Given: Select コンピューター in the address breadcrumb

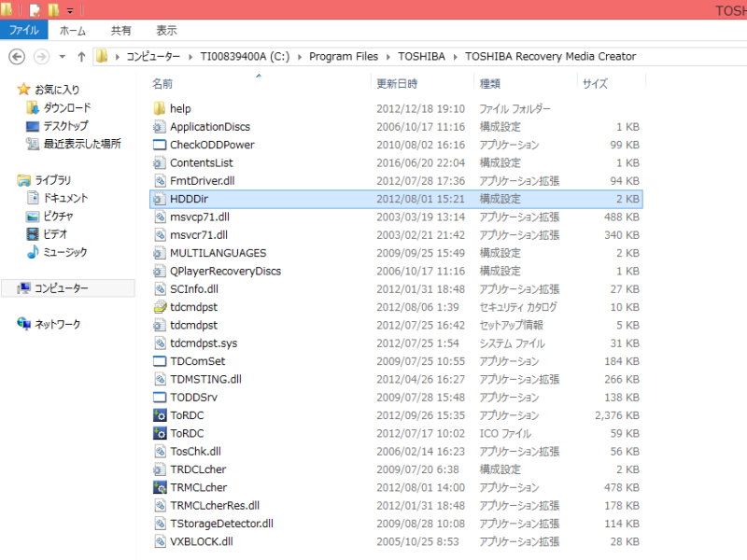Looking at the screenshot, I should tap(153, 57).
